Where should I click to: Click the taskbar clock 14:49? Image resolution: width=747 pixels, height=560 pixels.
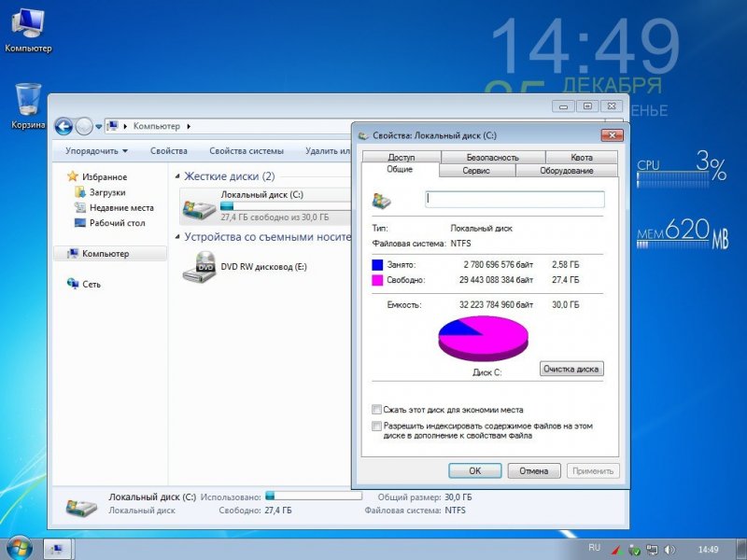pyautogui.click(x=708, y=550)
